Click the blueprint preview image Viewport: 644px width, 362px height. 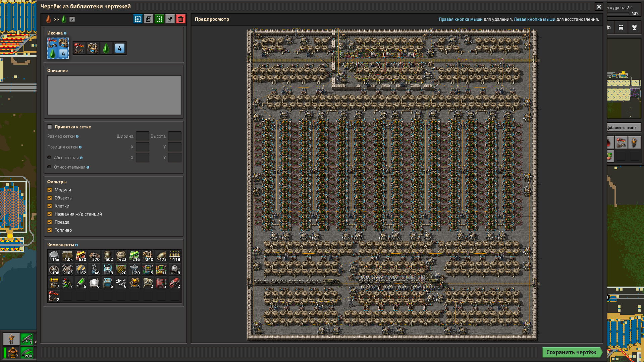click(392, 185)
